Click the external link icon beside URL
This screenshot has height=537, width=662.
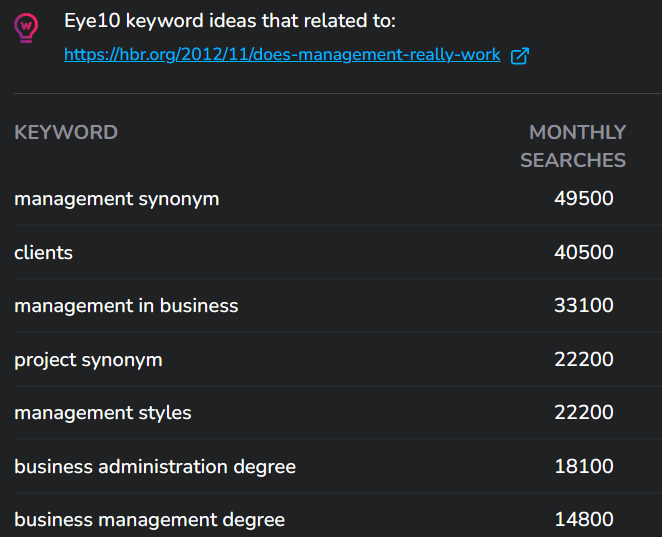(520, 56)
